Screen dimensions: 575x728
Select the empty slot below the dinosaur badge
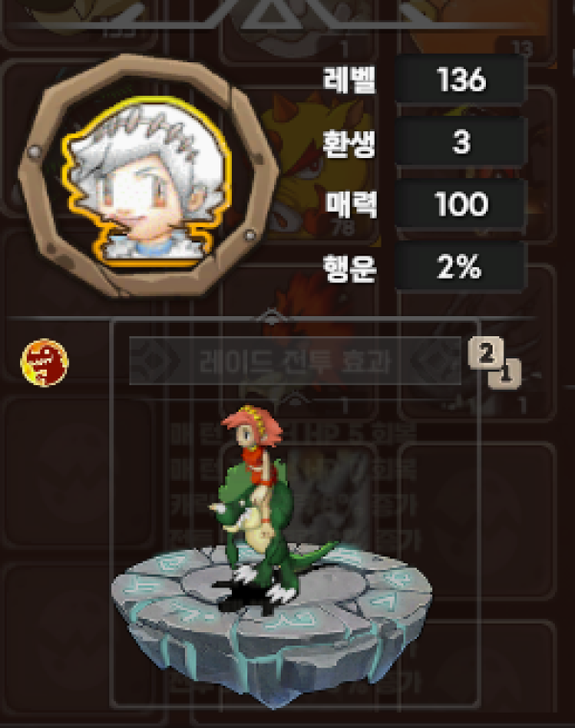(x=79, y=471)
